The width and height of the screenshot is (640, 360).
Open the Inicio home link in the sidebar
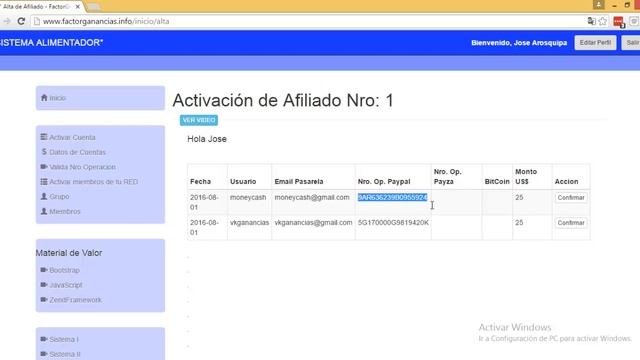click(58, 98)
